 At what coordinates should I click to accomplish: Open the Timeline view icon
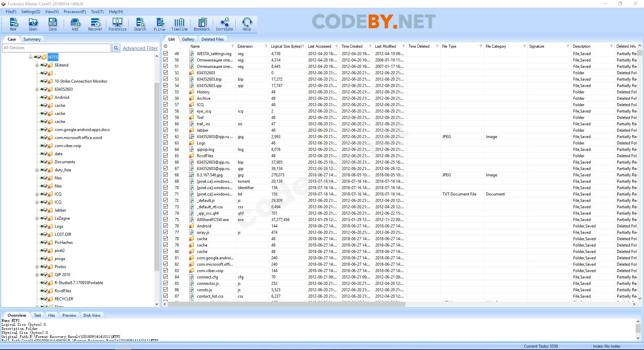point(179,24)
